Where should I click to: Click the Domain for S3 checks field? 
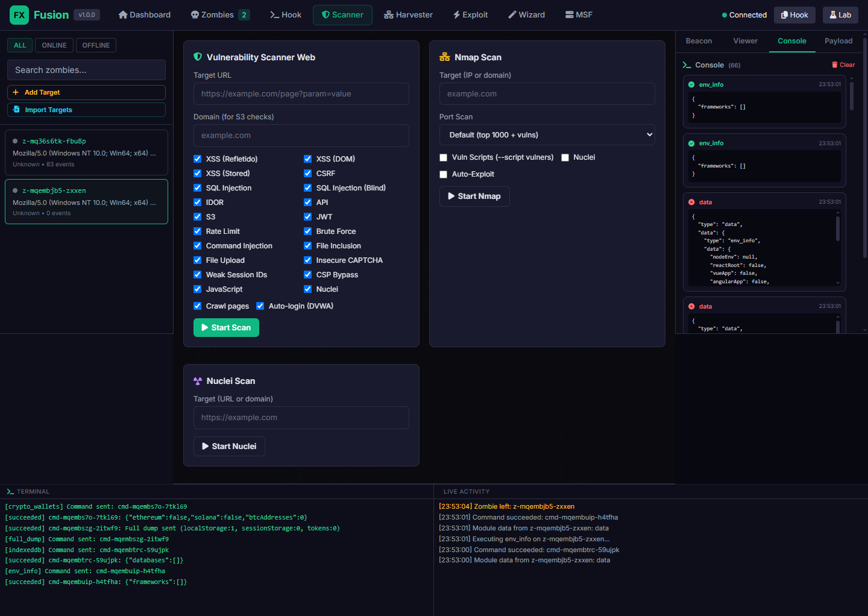tap(301, 136)
